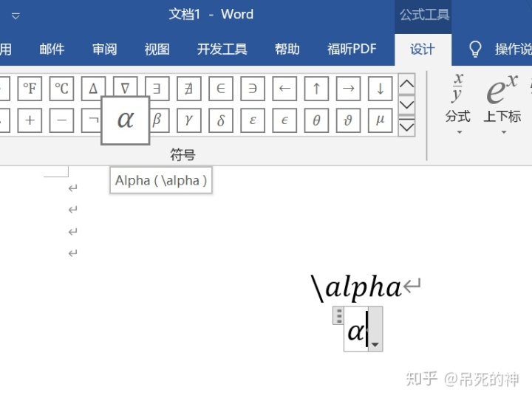Switch to the 视图 tab
The width and height of the screenshot is (532, 401).
(x=157, y=49)
